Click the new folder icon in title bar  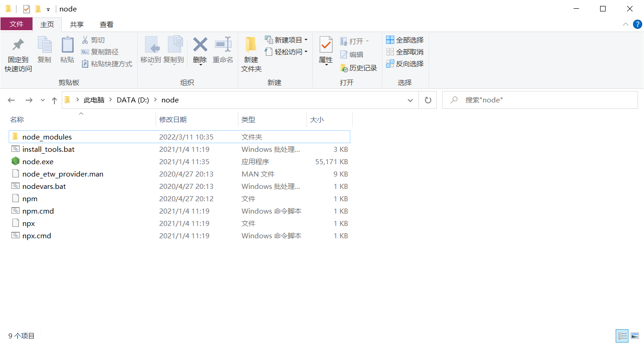tap(38, 9)
